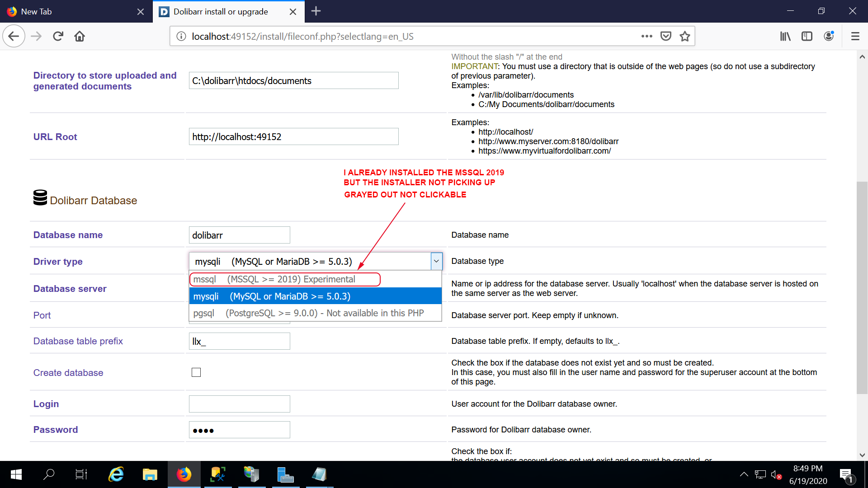The width and height of the screenshot is (868, 488).
Task: Click the 'Database table prefix' label
Action: pyautogui.click(x=78, y=341)
